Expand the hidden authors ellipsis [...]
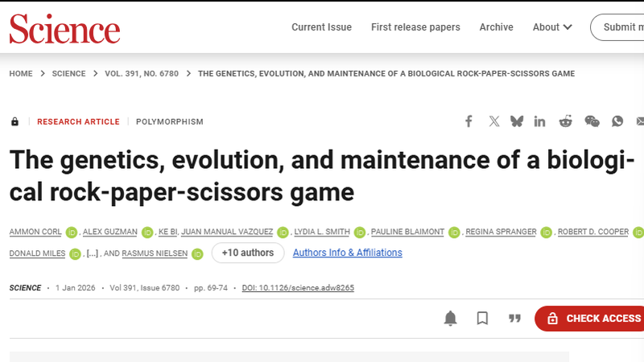The height and width of the screenshot is (362, 644). click(x=93, y=253)
